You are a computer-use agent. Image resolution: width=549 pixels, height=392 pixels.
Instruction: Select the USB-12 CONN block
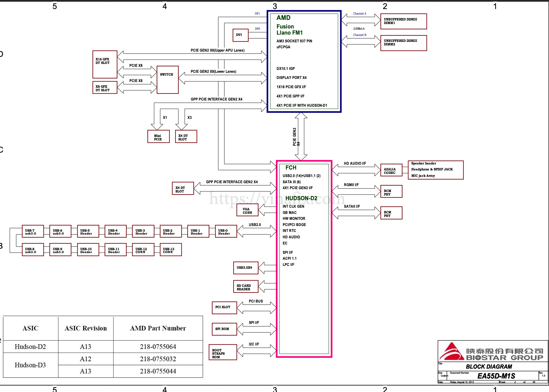143,250
